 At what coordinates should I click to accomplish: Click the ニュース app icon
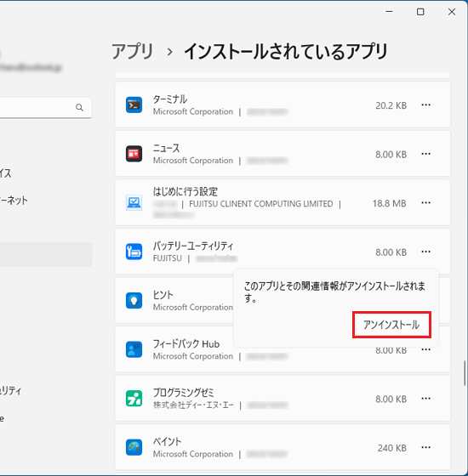point(134,154)
